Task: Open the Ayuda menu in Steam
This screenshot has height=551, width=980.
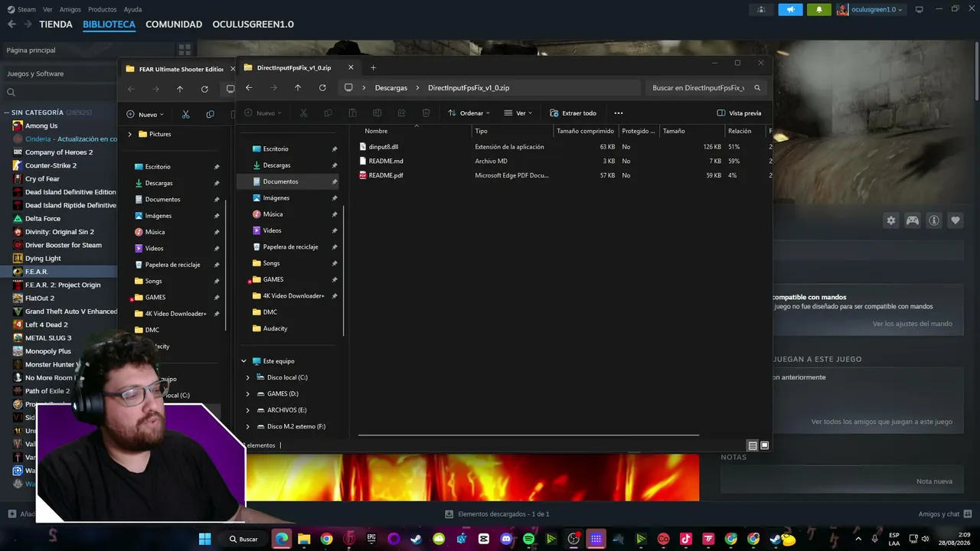Action: coord(132,9)
